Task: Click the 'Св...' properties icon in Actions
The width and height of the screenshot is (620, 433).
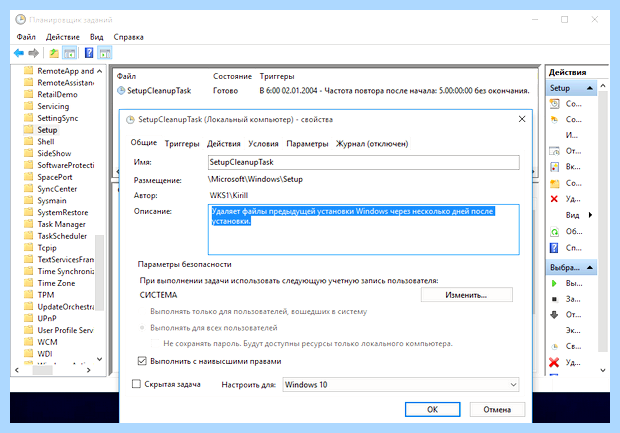Action: 555,346
